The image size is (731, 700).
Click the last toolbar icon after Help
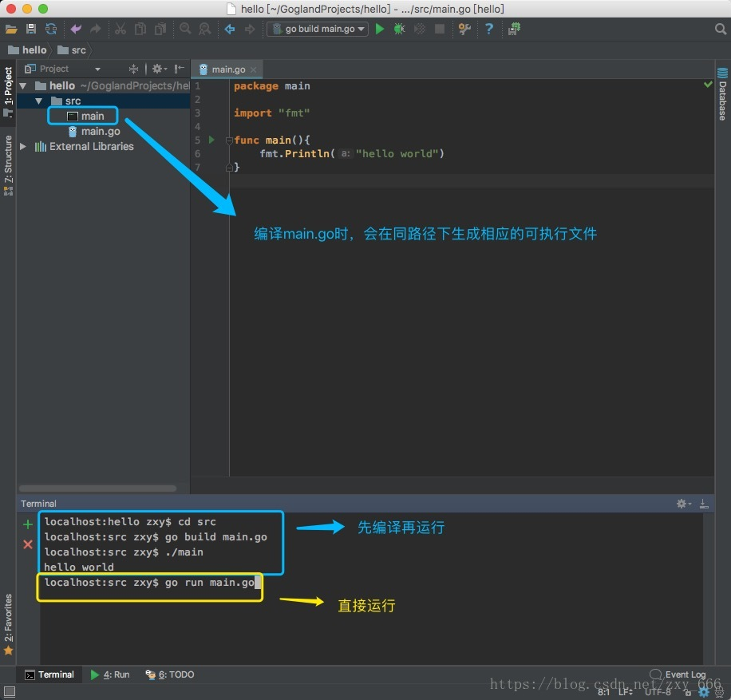(514, 29)
